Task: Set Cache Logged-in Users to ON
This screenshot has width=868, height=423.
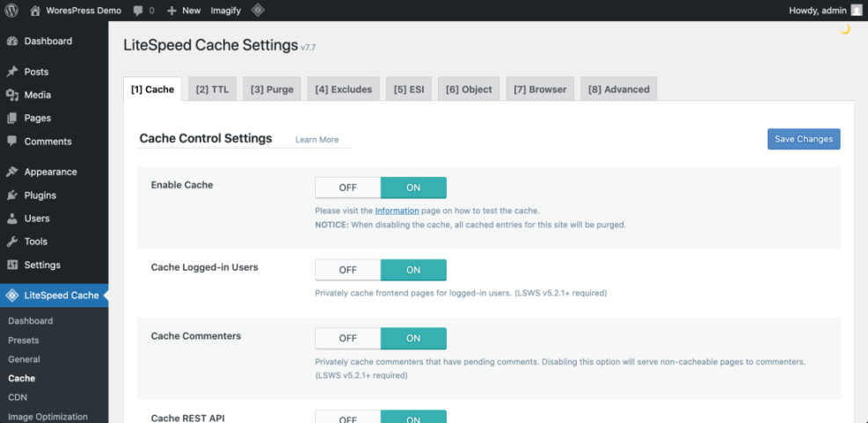Action: (x=413, y=270)
